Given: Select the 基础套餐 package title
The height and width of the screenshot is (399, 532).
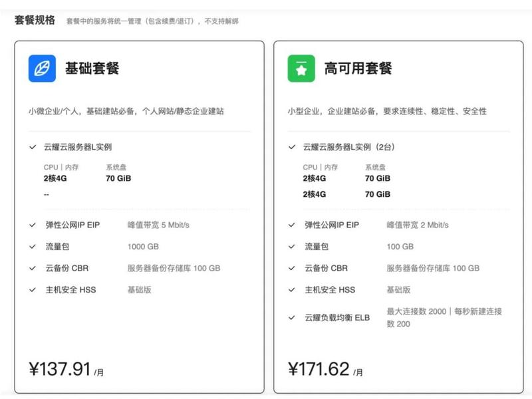Looking at the screenshot, I should coord(92,68).
